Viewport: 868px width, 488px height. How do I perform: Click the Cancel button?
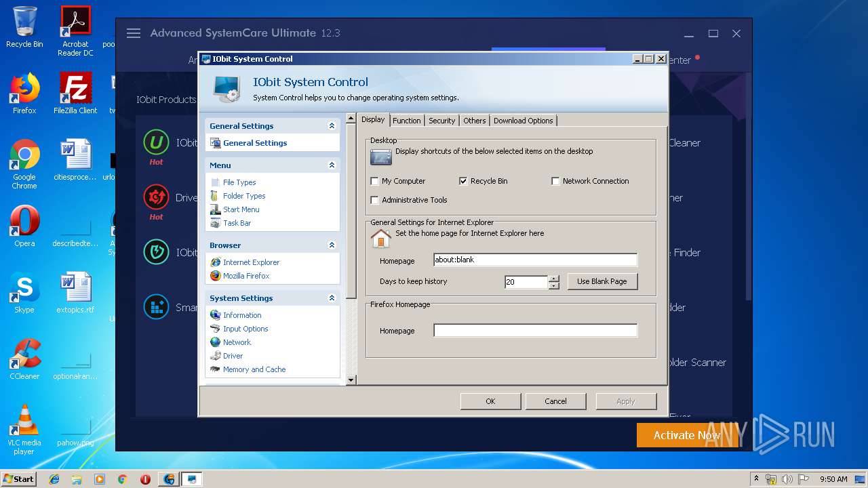(555, 401)
